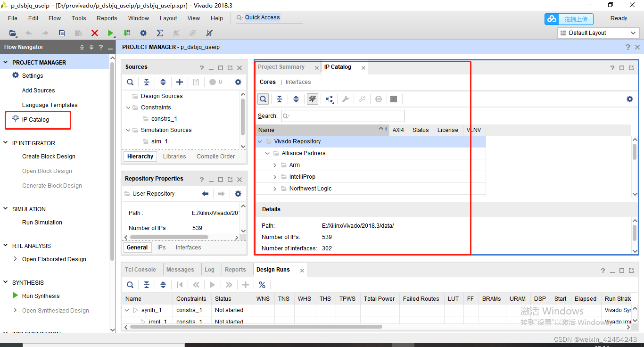Image resolution: width=644 pixels, height=347 pixels.
Task: Collapse Simulation Sources folder in Sources
Action: pyautogui.click(x=128, y=130)
